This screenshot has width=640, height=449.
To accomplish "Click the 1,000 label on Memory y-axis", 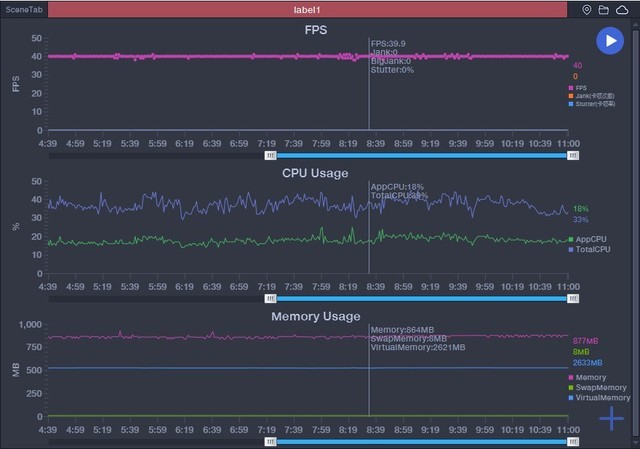I will tap(30, 325).
